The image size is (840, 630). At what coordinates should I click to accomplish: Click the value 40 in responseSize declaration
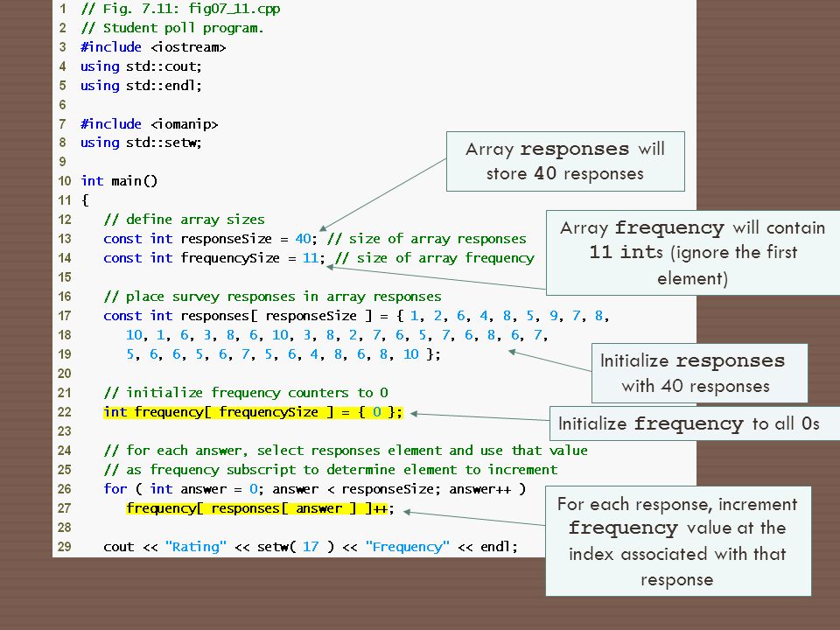pyautogui.click(x=303, y=239)
